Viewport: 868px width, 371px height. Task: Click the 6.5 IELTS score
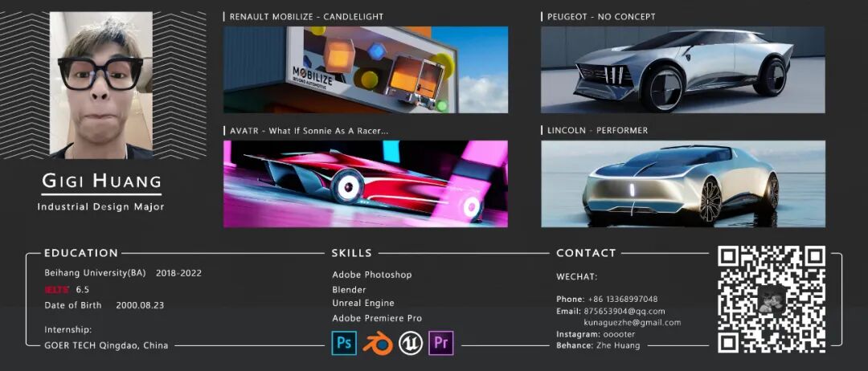point(83,290)
